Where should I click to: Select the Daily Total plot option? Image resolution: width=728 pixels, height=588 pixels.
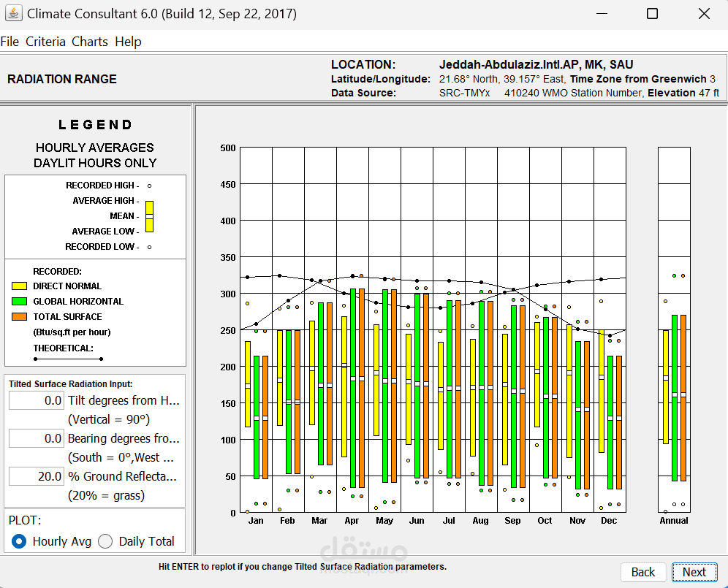tap(137, 541)
